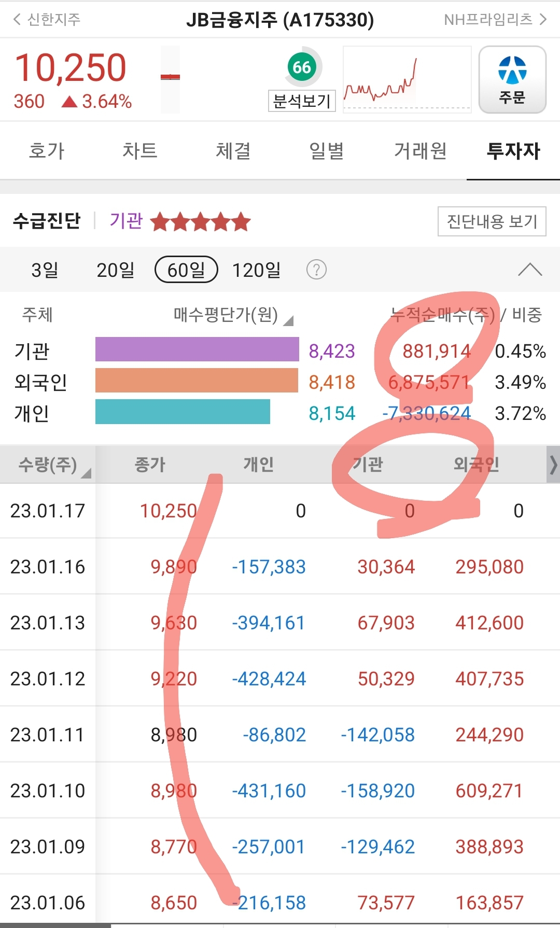Tap 기관 value -142,058
Viewport: 560px width, 928px height.
377,735
